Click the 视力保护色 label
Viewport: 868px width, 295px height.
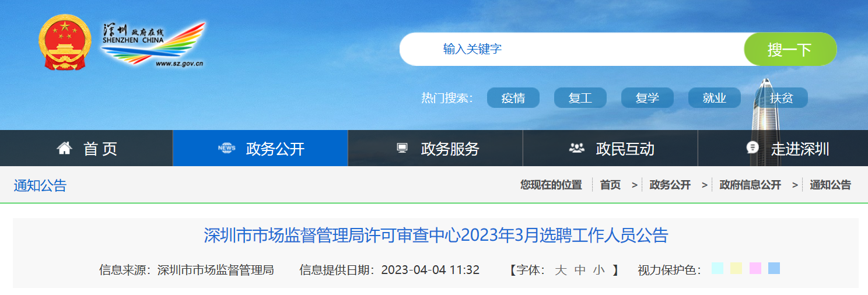click(669, 270)
